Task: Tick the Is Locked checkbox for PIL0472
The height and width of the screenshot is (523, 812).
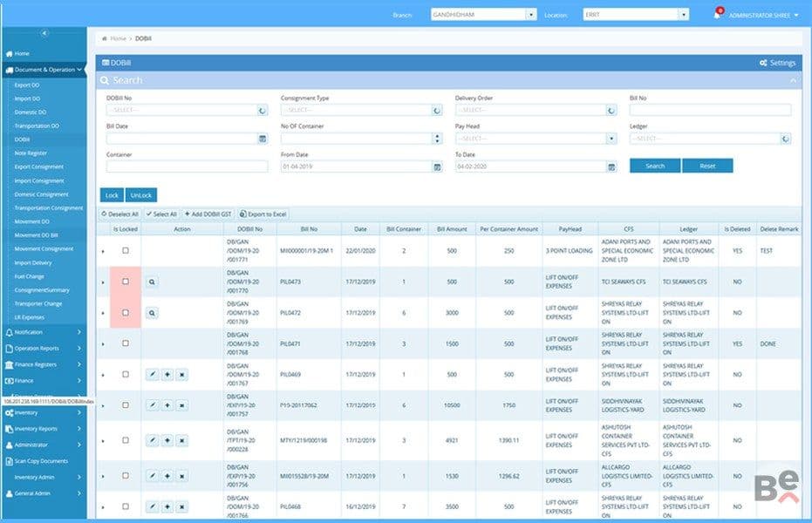Action: click(126, 312)
